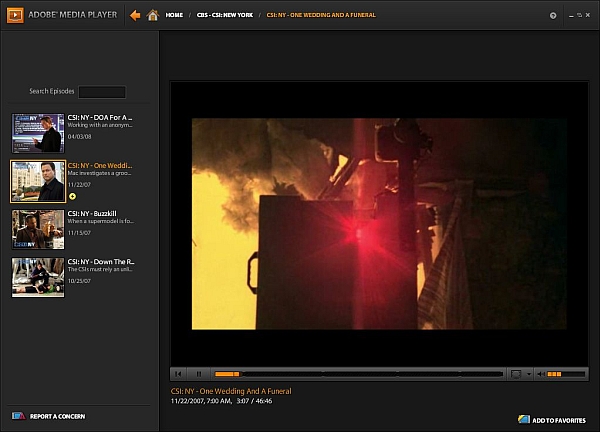Open the One Wedding episode thumbnail
The width and height of the screenshot is (600, 432).
(38, 181)
